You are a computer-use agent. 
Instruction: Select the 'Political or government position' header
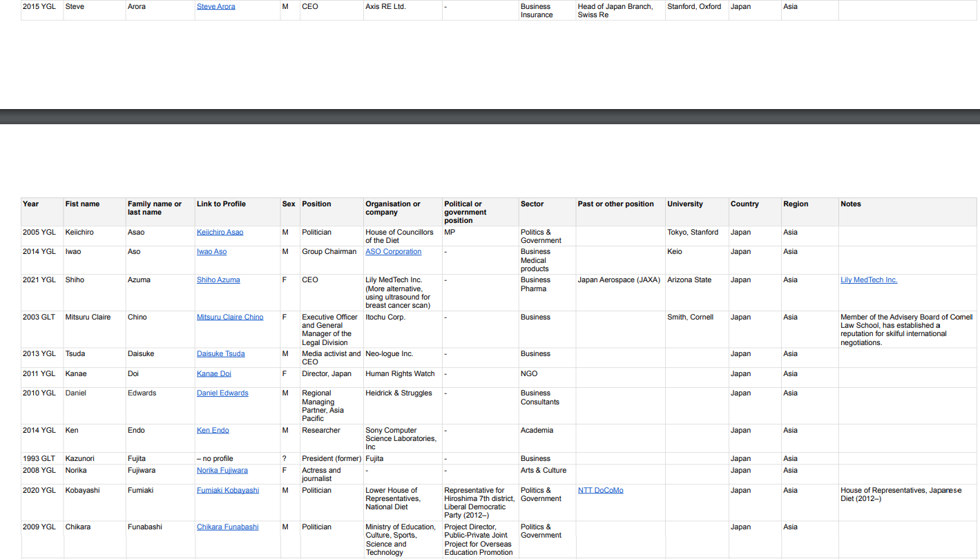(x=481, y=212)
